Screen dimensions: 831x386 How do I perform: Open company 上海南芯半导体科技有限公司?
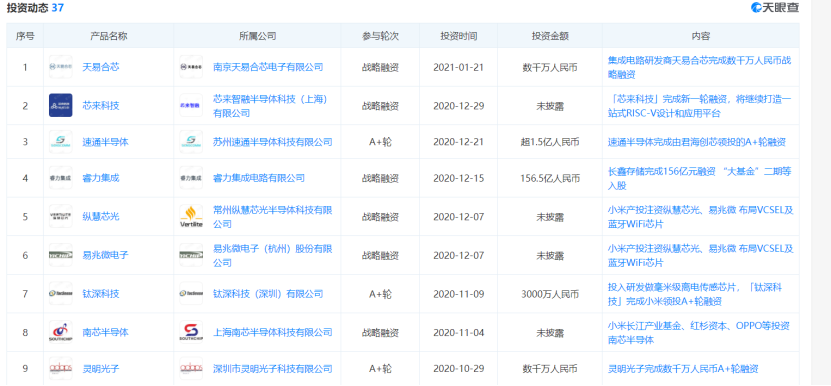click(273, 332)
